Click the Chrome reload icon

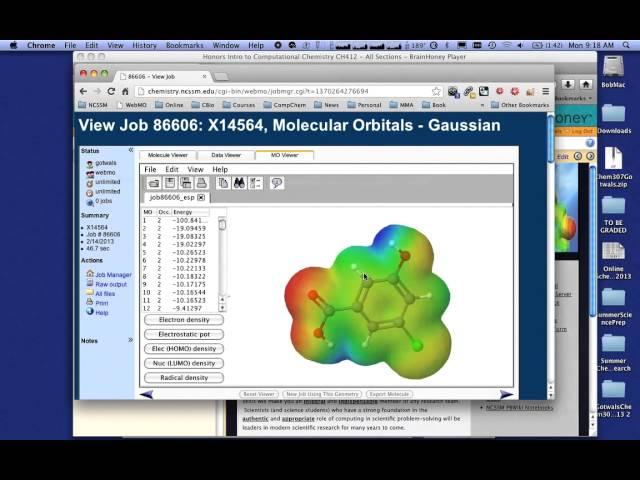tap(111, 91)
